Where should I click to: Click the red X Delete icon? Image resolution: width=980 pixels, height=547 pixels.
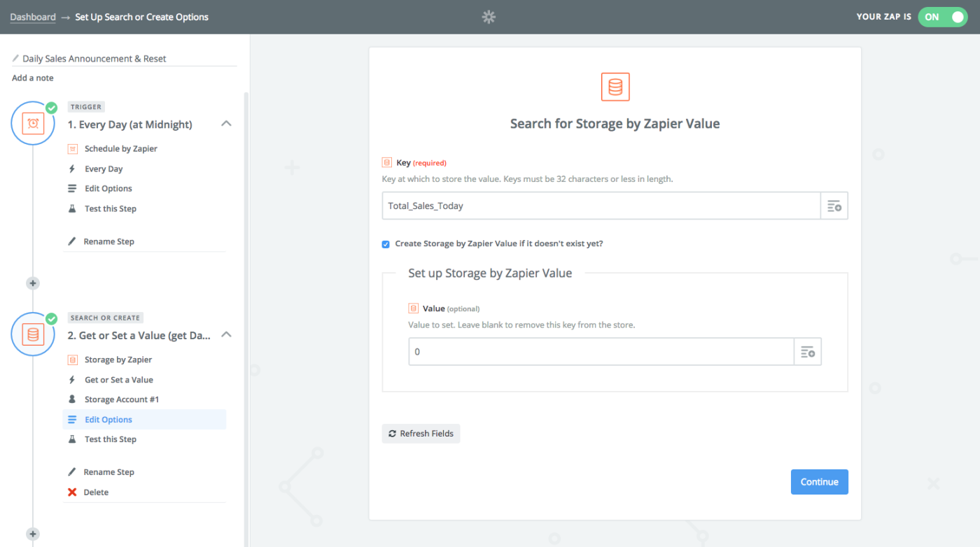72,492
